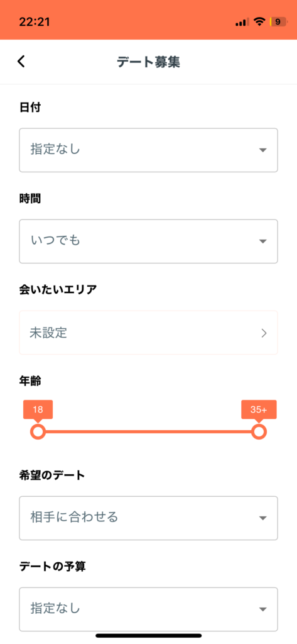The height and width of the screenshot is (644, 297).
Task: Select the minimum age slider handle
Action: (38, 431)
